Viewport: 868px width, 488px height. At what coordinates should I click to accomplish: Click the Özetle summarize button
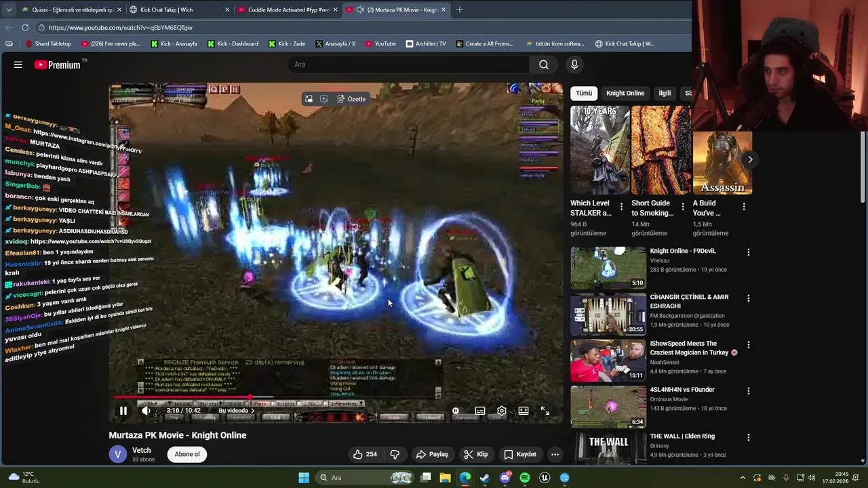[x=351, y=99]
